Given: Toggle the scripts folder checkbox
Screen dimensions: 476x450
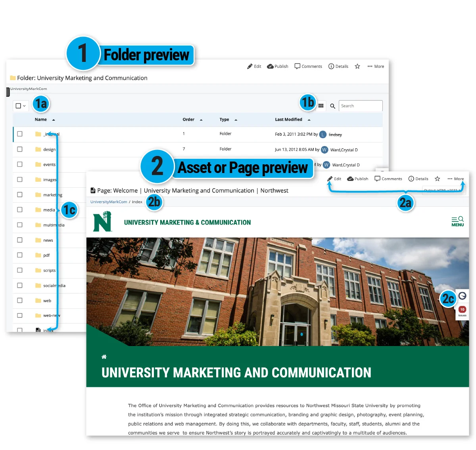Looking at the screenshot, I should 20,270.
